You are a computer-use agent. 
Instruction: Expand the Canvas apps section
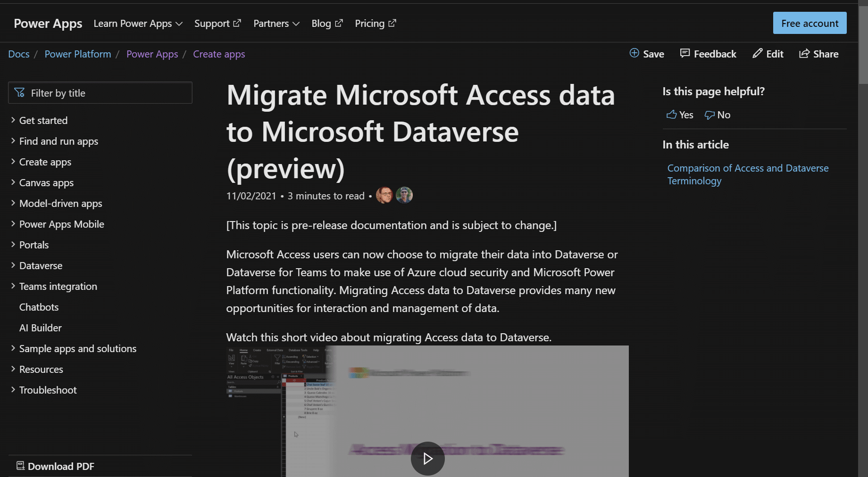(x=13, y=182)
